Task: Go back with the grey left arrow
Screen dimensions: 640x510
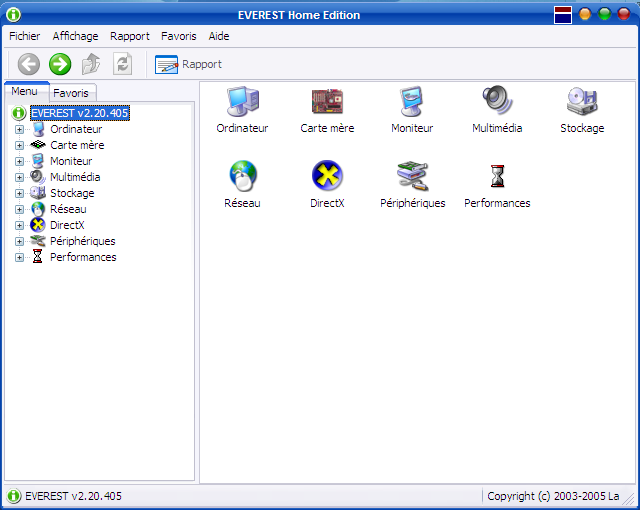Action: click(x=29, y=64)
